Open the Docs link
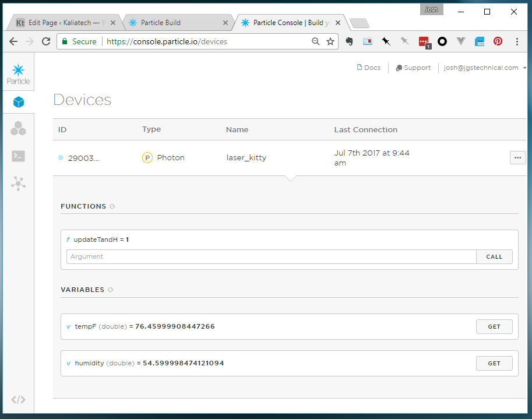Viewport: 532px width, 419px height. pyautogui.click(x=368, y=68)
